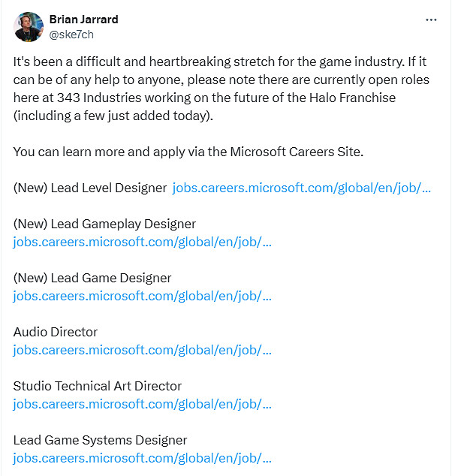Open the Lead Level Designer job link

[301, 188]
